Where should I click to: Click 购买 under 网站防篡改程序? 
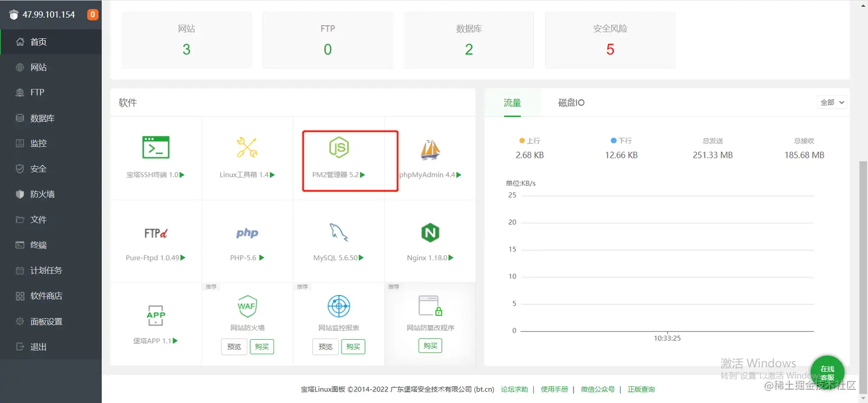click(430, 346)
